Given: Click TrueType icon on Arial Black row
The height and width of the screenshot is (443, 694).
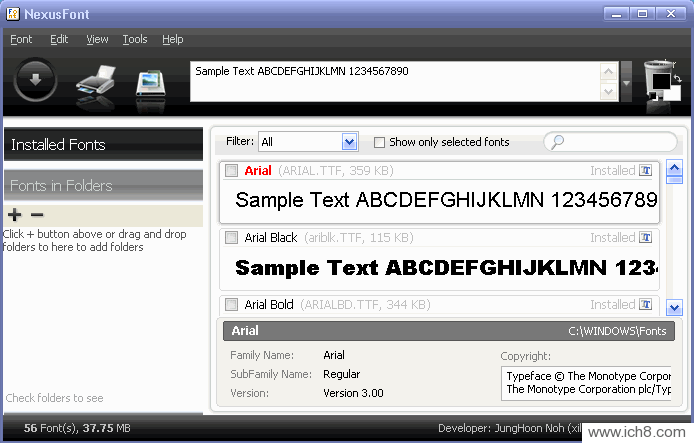Looking at the screenshot, I should [646, 238].
